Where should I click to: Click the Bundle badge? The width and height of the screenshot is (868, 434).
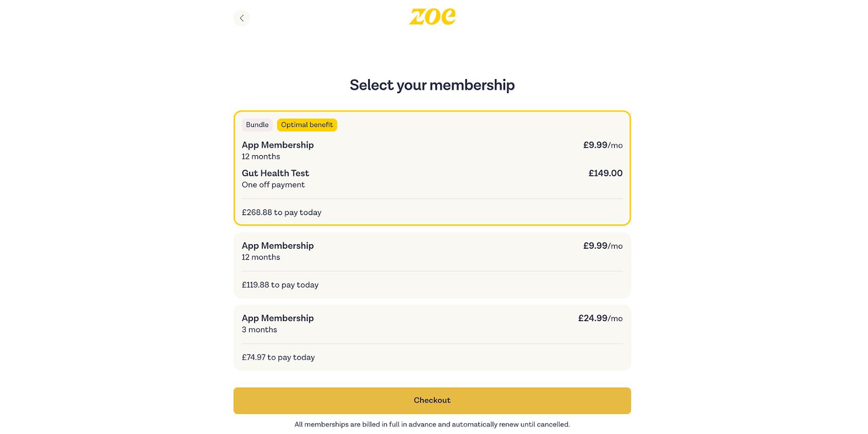point(257,125)
